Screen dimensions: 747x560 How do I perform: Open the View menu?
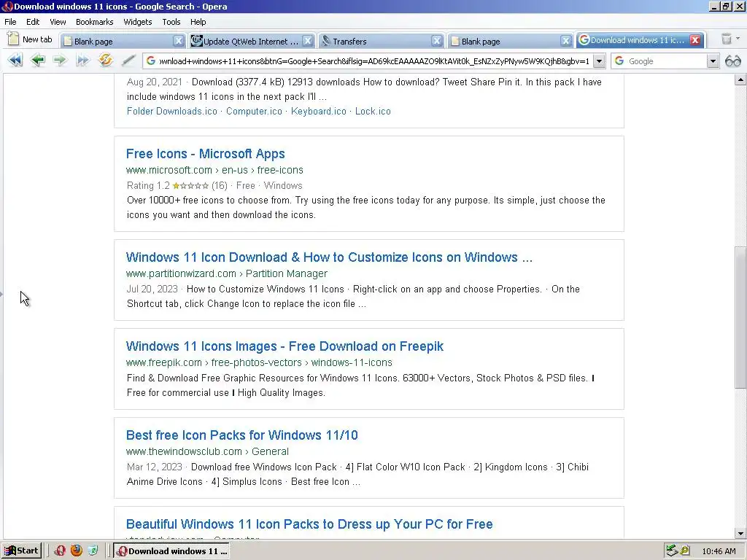(58, 22)
